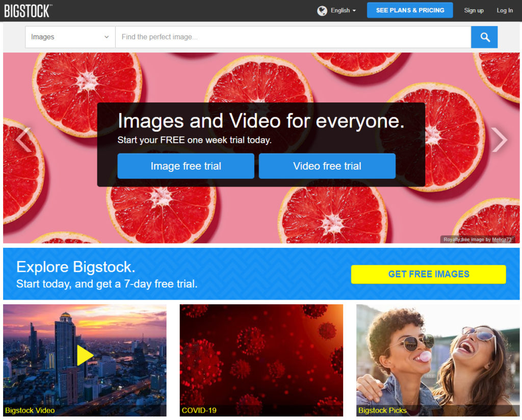The image size is (522, 420).
Task: Click the magnifying glass search icon
Action: (x=484, y=37)
